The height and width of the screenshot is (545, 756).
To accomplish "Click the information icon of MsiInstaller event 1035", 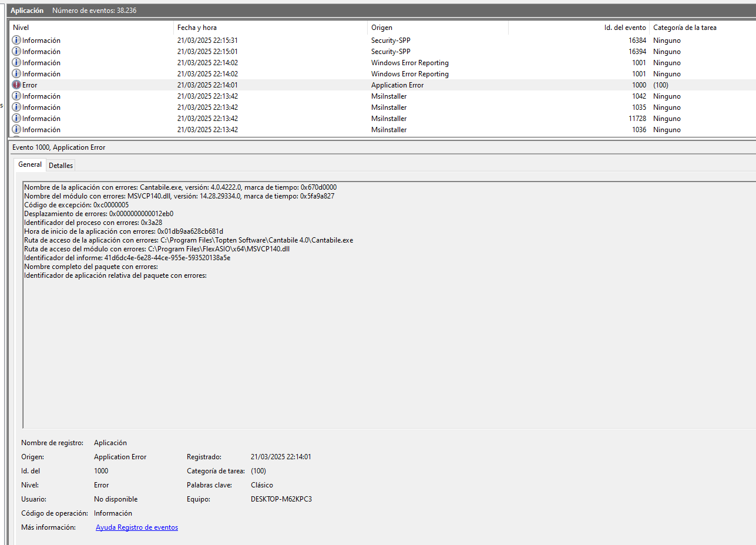I will click(16, 107).
